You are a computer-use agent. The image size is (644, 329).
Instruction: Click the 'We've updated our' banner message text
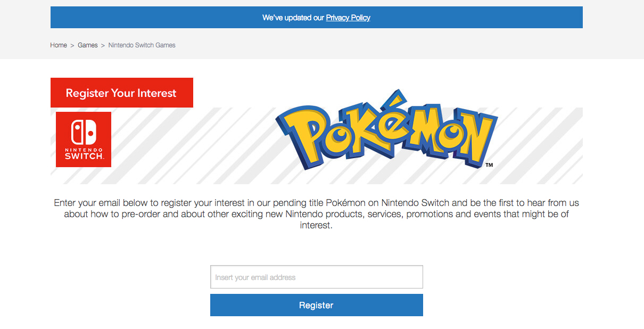pyautogui.click(x=293, y=18)
